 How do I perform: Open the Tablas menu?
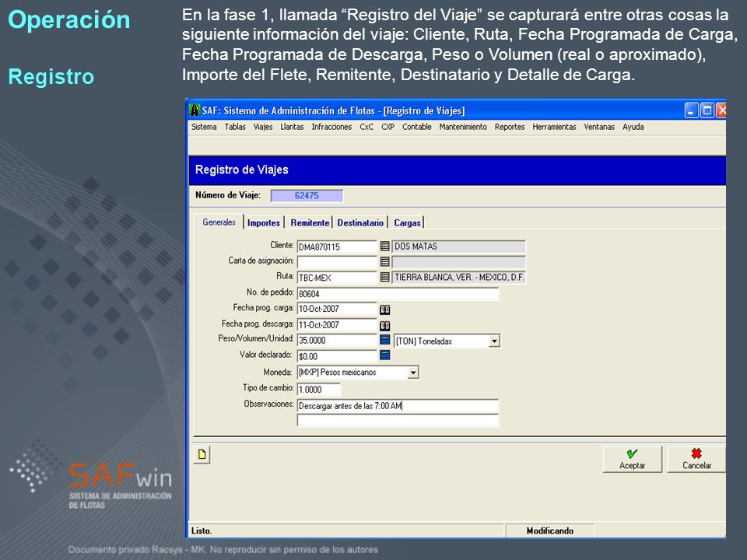click(235, 127)
